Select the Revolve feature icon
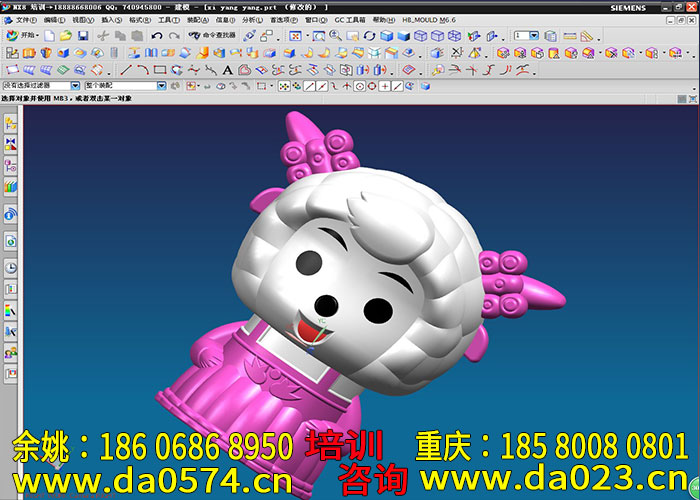 pyautogui.click(x=46, y=53)
